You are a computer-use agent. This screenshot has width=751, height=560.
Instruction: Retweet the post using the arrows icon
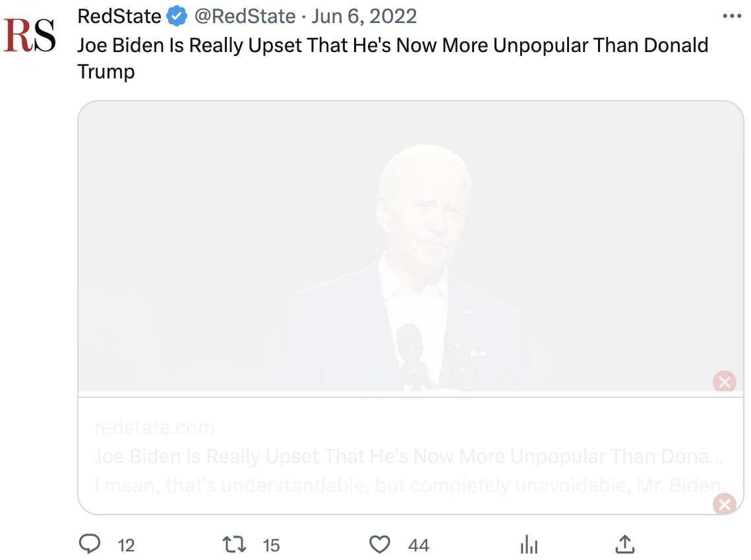click(x=234, y=544)
